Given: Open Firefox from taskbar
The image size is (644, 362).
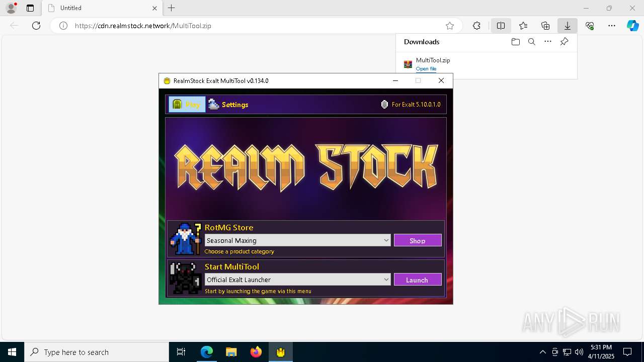Looking at the screenshot, I should (256, 352).
